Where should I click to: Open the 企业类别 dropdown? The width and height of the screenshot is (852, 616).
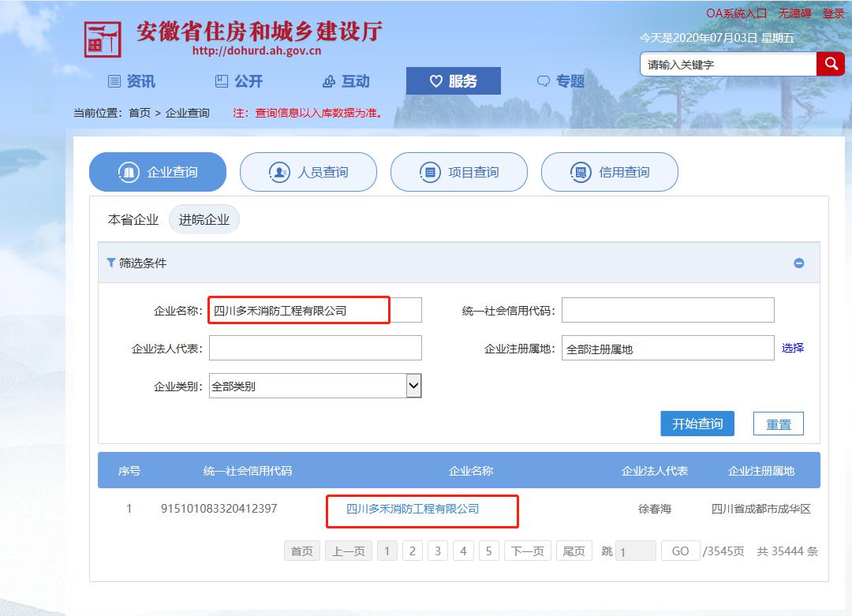pos(413,386)
